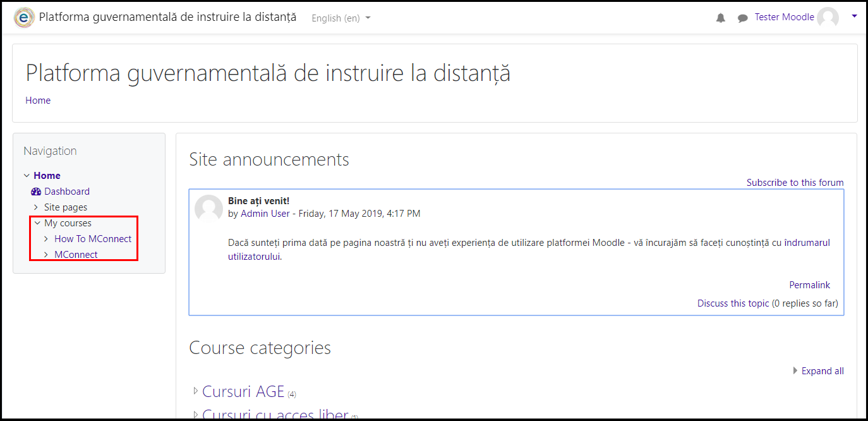
Task: Click the Course categories heading
Action: [x=260, y=348]
